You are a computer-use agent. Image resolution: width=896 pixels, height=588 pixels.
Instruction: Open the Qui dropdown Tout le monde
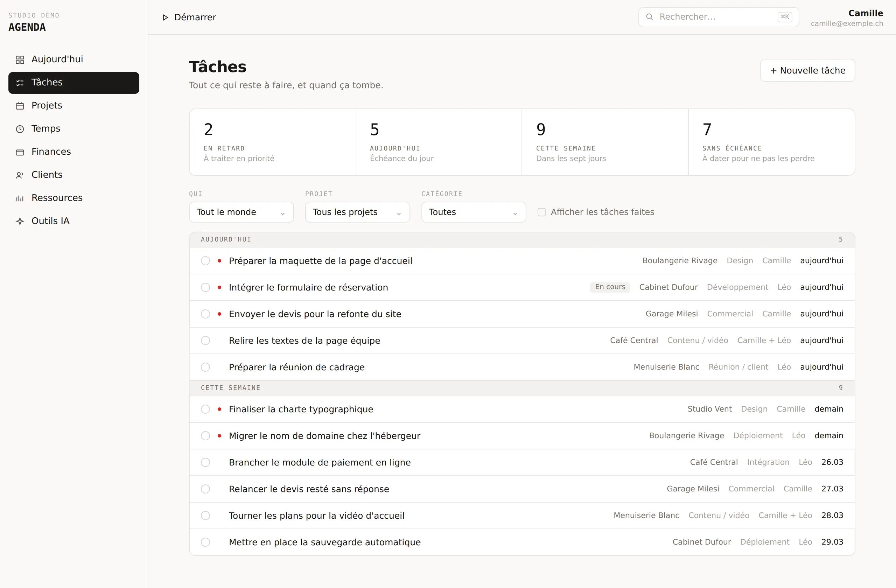point(241,212)
